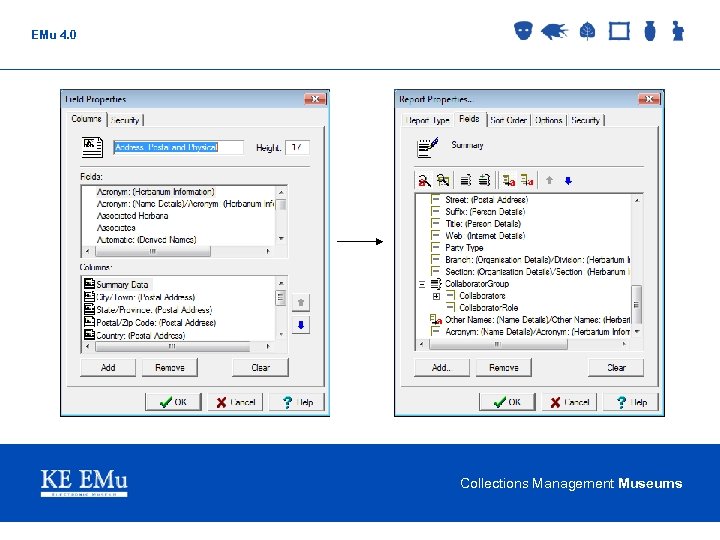Open Help in Field Properties dialog

297,402
